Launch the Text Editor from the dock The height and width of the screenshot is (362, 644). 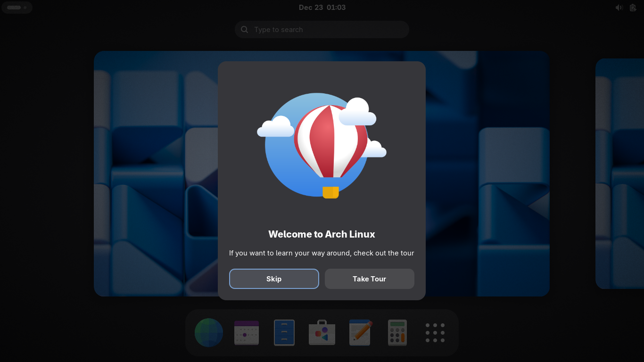click(x=360, y=333)
